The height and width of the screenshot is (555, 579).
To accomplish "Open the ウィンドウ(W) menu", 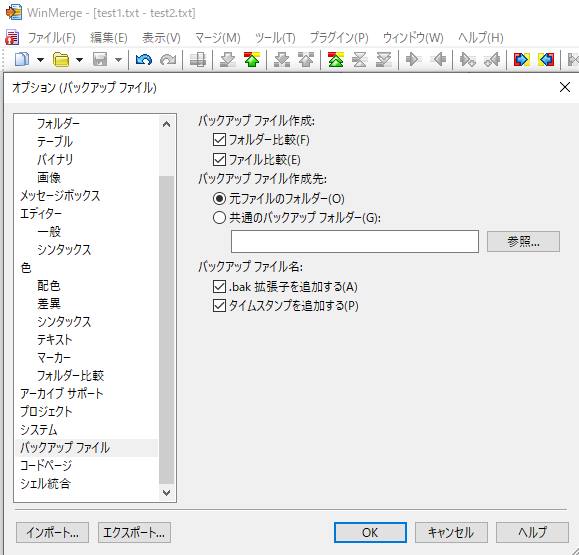I will pos(413,38).
